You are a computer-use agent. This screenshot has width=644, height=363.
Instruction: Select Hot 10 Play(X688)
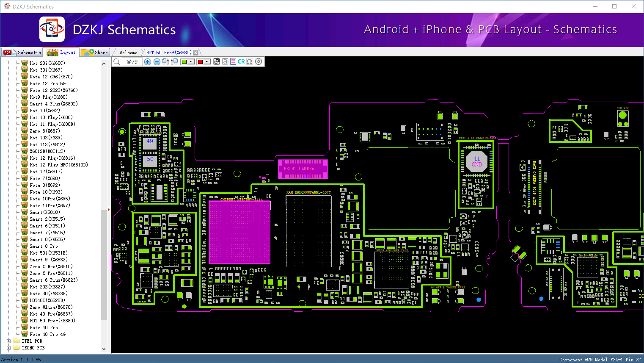click(51, 117)
